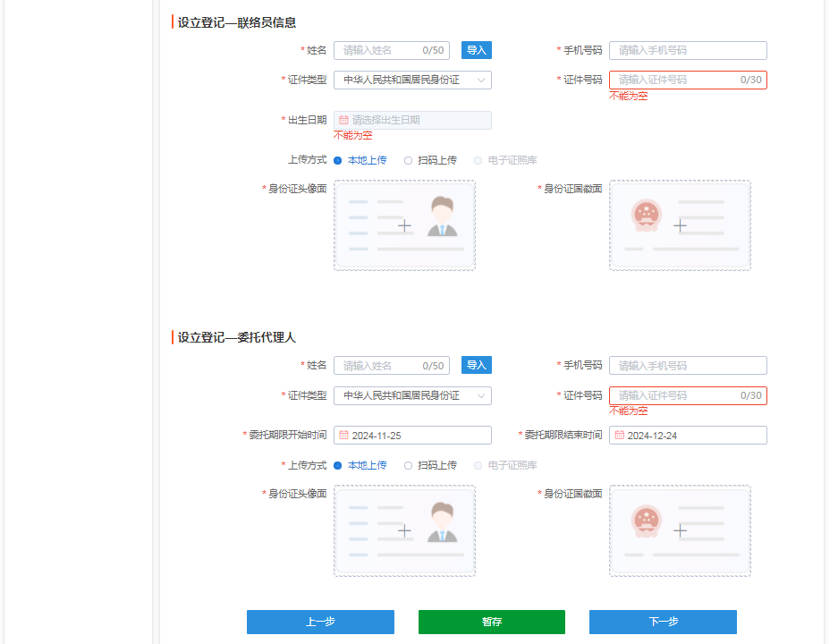
Task: Proceed with 下一步 button
Action: click(664, 623)
